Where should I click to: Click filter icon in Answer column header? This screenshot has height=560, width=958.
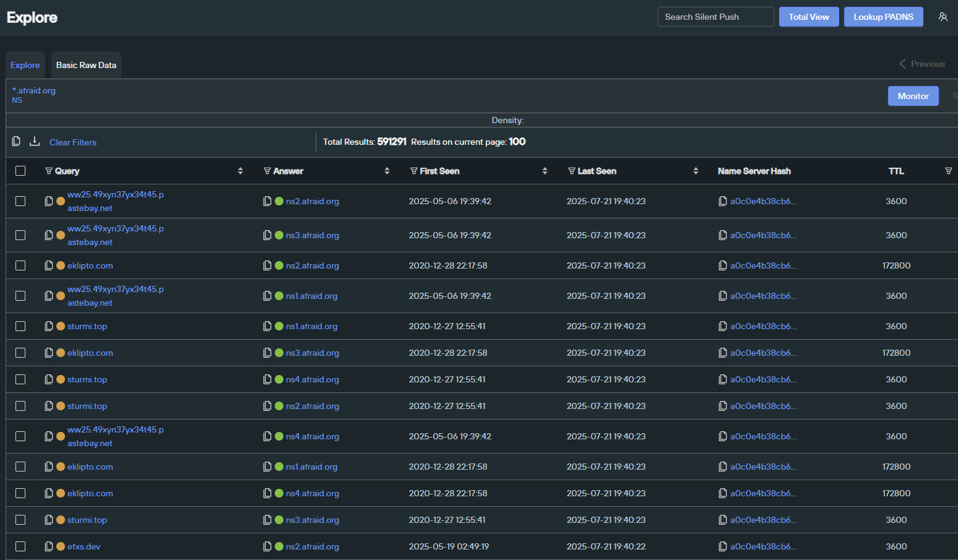[267, 171]
